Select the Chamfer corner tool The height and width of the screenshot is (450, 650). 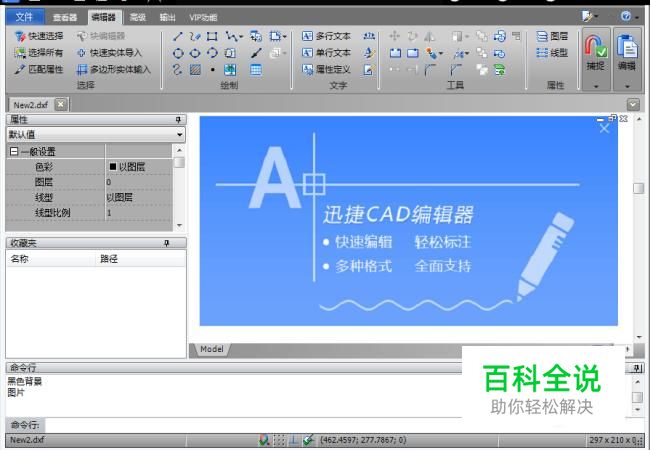pos(456,70)
